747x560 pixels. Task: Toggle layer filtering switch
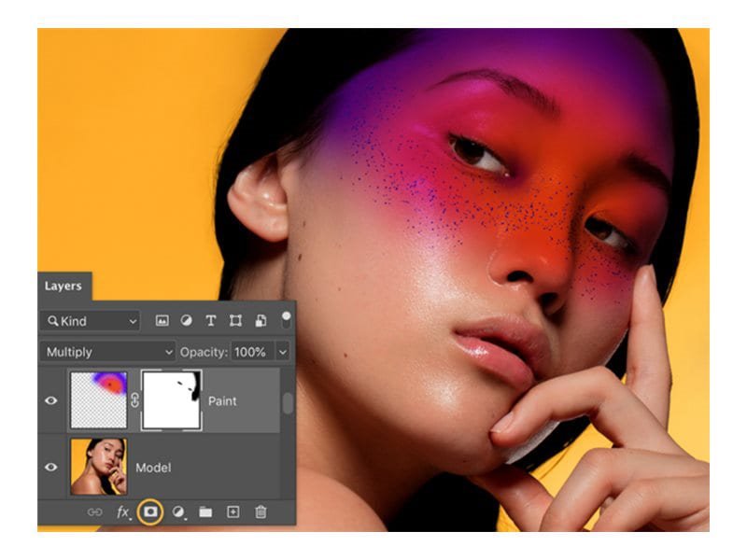tap(286, 319)
